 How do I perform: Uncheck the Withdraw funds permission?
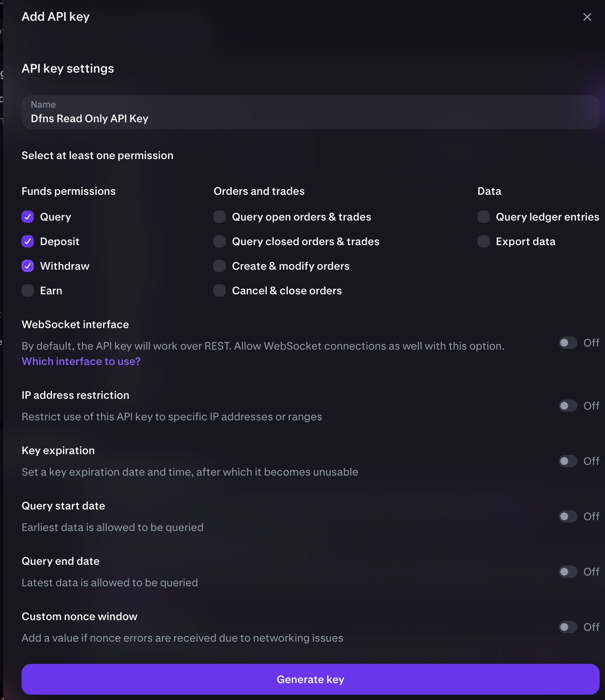tap(28, 266)
